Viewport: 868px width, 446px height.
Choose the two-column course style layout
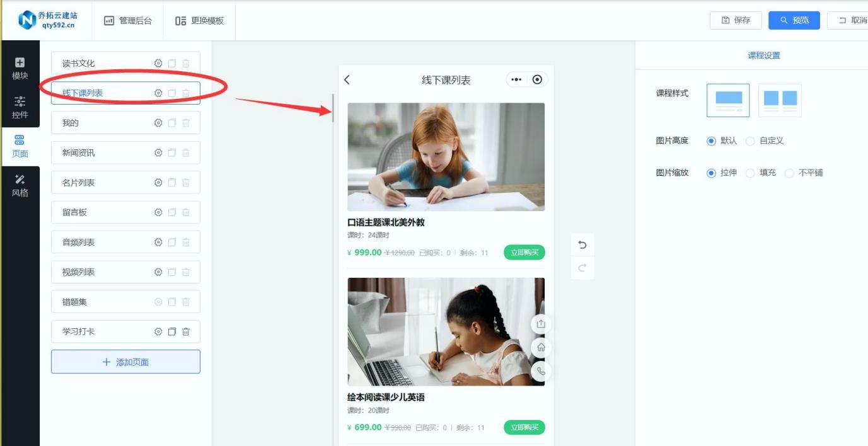point(780,100)
